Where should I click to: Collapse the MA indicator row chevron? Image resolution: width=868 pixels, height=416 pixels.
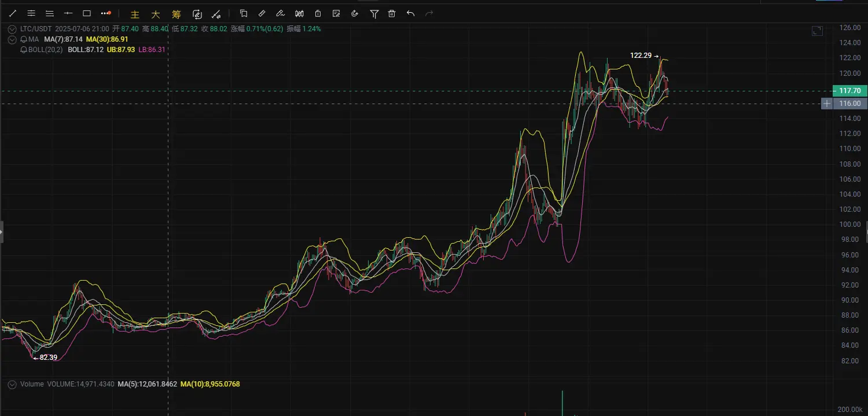click(x=12, y=39)
